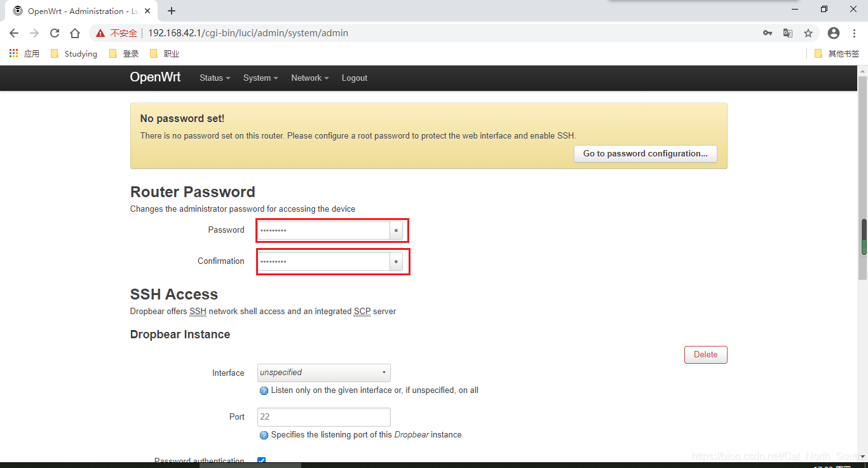The image size is (868, 468).
Task: Expand the Status menu
Action: (x=215, y=78)
